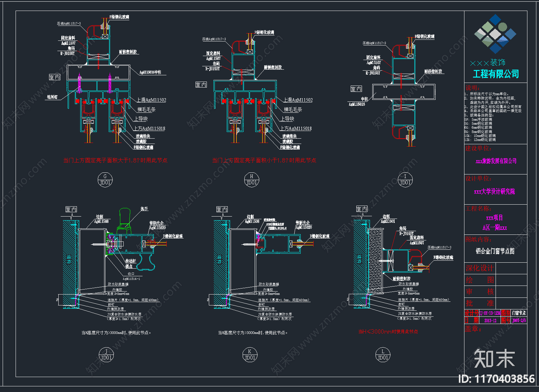Select the 钻尾钉 label in detail G

52,97
